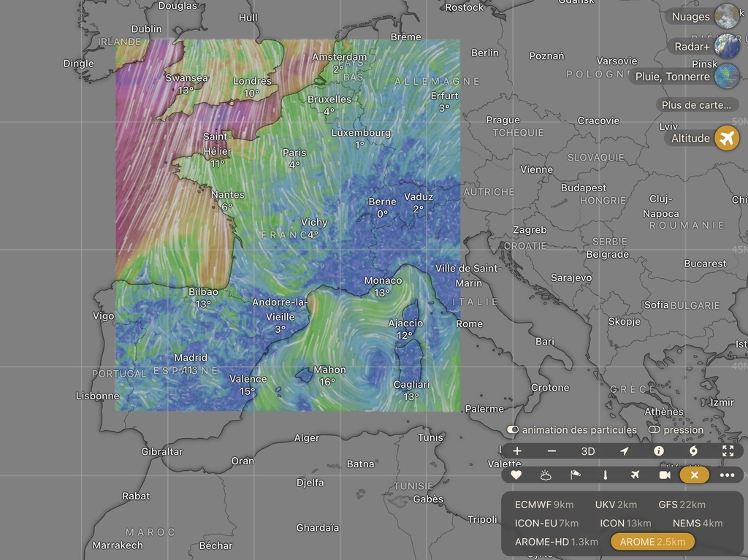
Task: Select the windsock wind icon
Action: (576, 475)
